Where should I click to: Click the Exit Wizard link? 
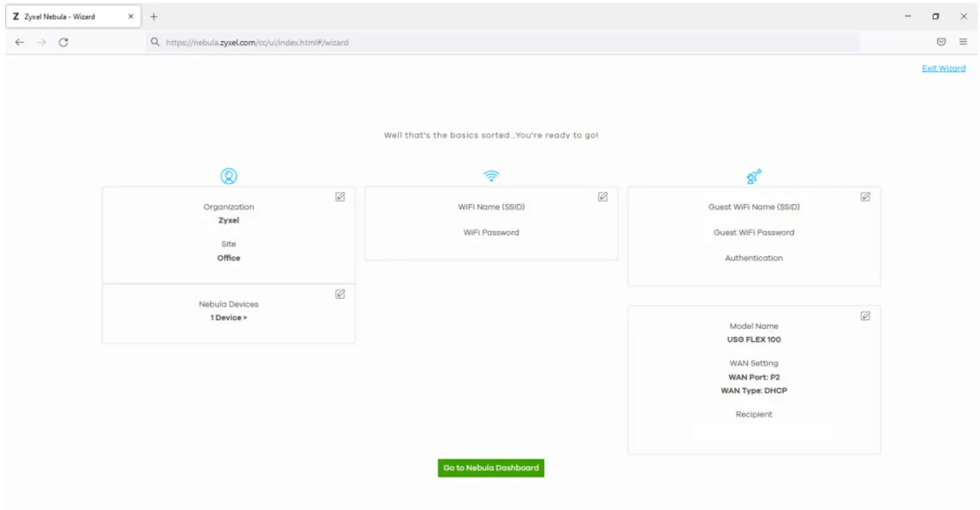(944, 68)
